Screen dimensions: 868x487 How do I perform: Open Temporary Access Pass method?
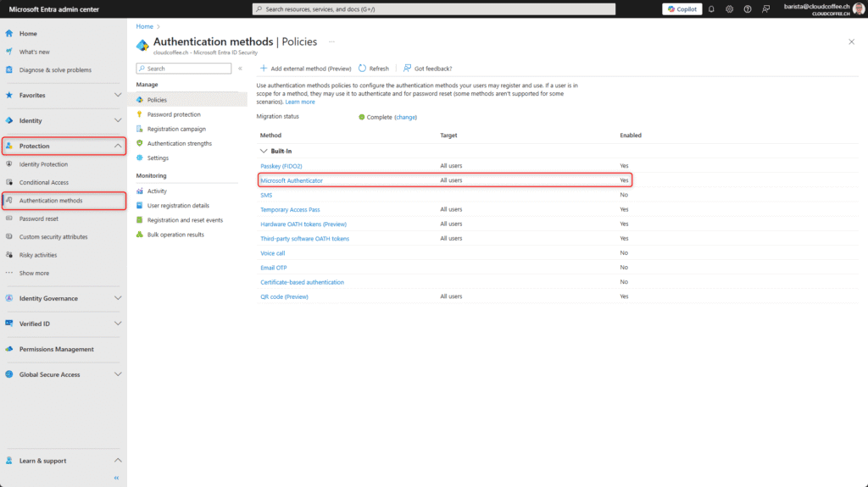pyautogui.click(x=290, y=210)
